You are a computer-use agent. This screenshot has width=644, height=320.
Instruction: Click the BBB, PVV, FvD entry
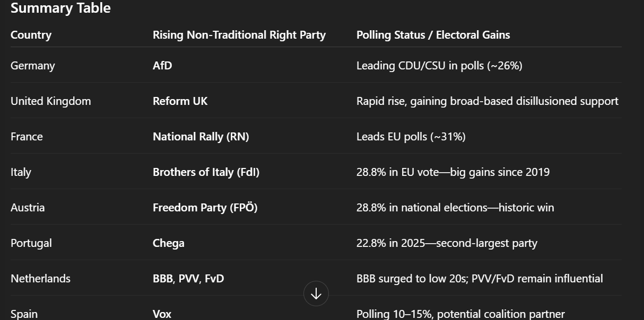tap(188, 279)
